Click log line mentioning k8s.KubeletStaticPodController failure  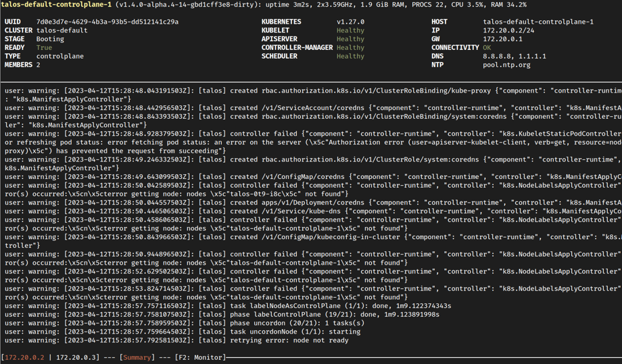click(x=313, y=142)
